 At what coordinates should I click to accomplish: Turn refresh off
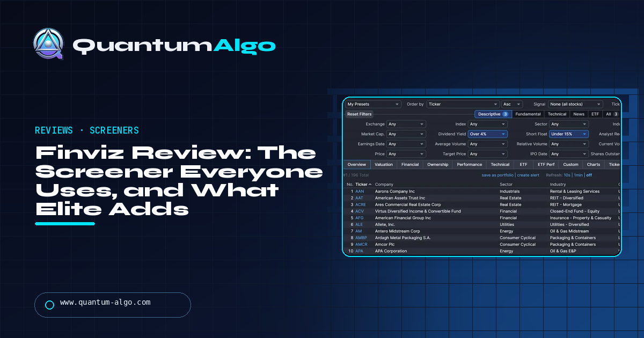(589, 175)
